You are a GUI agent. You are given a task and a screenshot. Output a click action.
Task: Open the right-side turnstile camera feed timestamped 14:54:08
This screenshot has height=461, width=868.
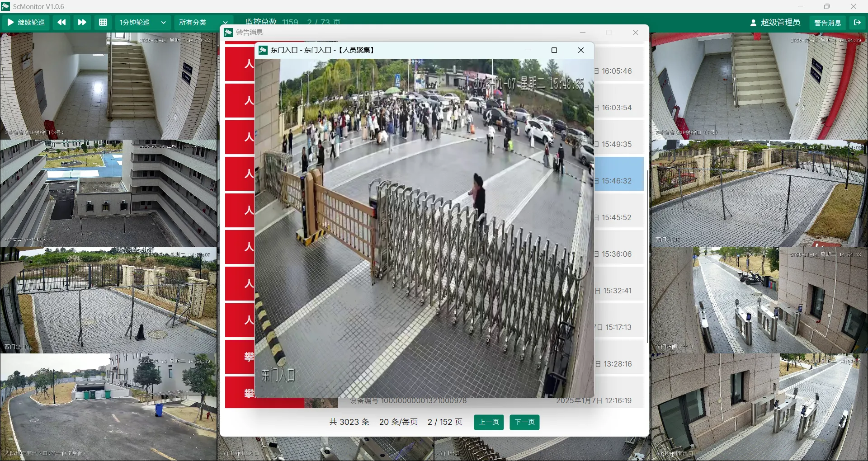[x=759, y=300]
